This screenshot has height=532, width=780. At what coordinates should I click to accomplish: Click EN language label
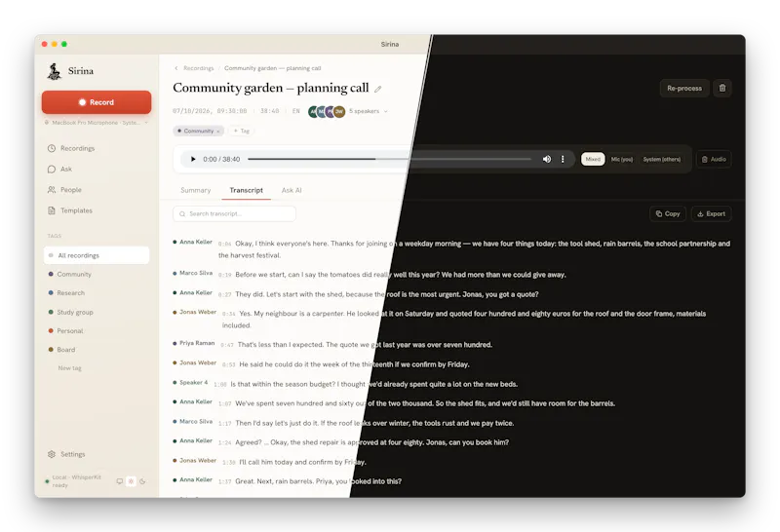(x=296, y=111)
